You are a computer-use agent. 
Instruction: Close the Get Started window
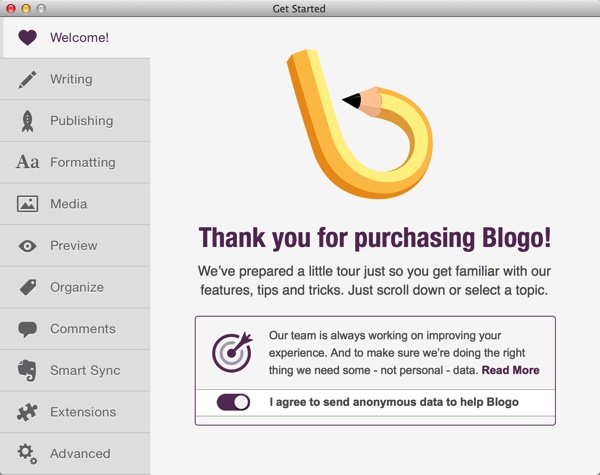[11, 8]
